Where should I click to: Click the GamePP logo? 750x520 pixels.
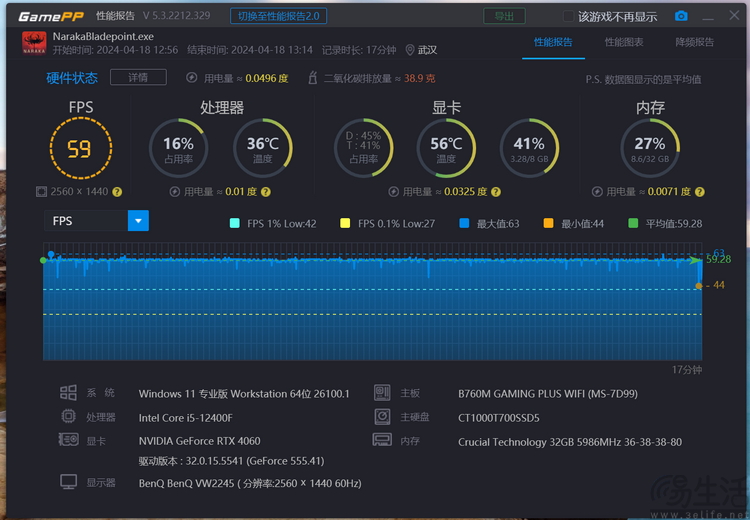coord(51,17)
